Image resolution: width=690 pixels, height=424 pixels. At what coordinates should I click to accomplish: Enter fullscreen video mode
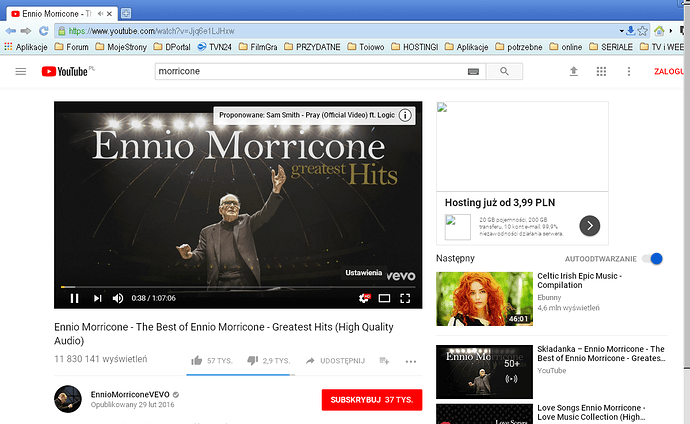[405, 299]
